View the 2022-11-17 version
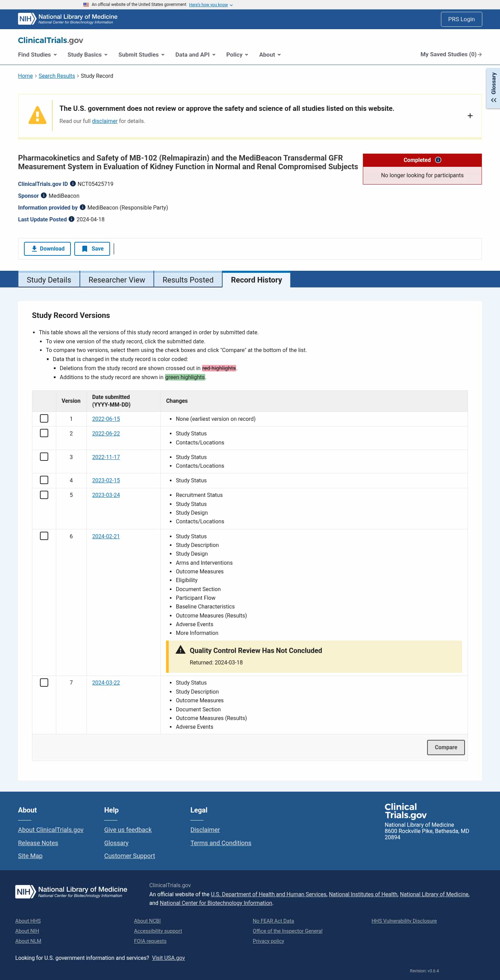Image resolution: width=500 pixels, height=980 pixels. tap(106, 457)
